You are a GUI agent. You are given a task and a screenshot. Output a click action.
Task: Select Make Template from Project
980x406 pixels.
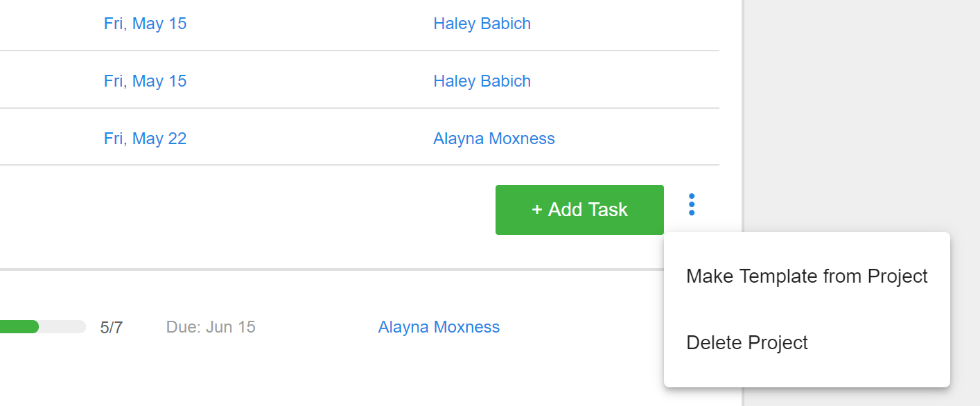tap(807, 276)
